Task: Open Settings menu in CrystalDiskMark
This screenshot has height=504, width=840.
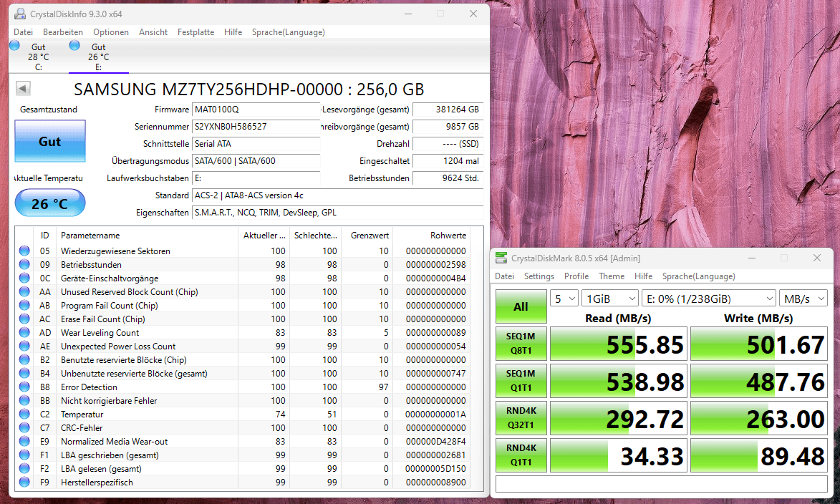Action: [539, 276]
